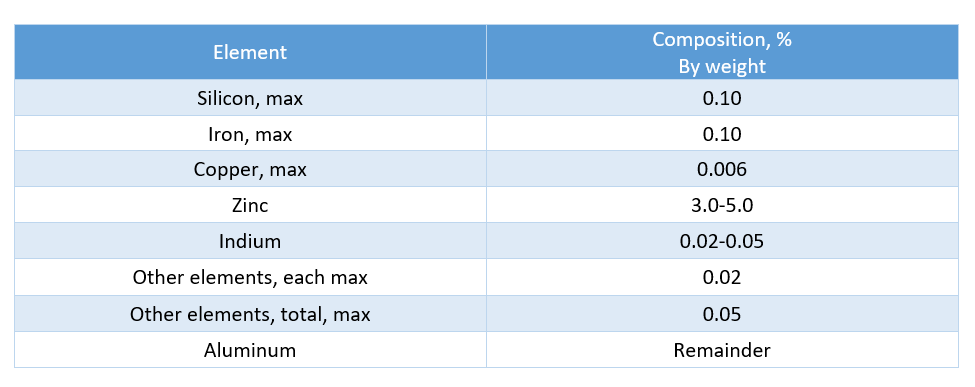The height and width of the screenshot is (387, 975).
Task: Select the Zinc element cell
Action: 250,205
